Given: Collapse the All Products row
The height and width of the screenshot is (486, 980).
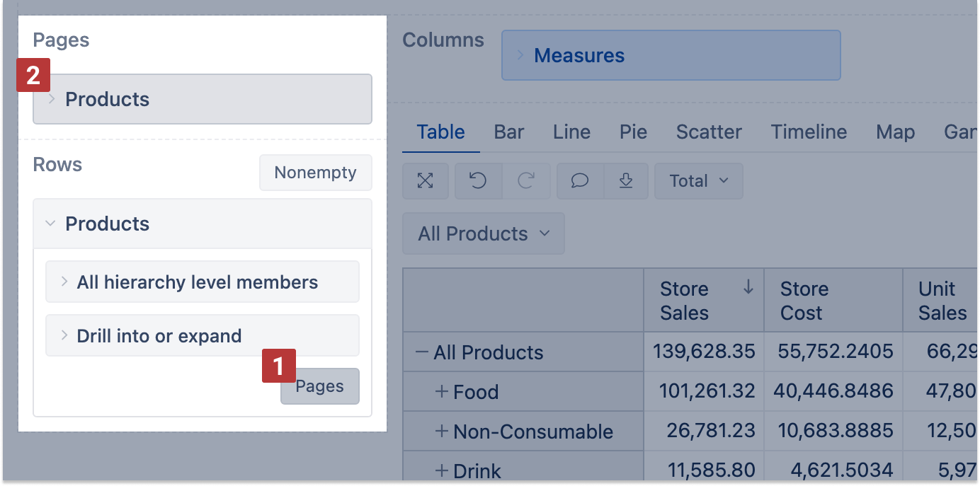Looking at the screenshot, I should coord(422,352).
